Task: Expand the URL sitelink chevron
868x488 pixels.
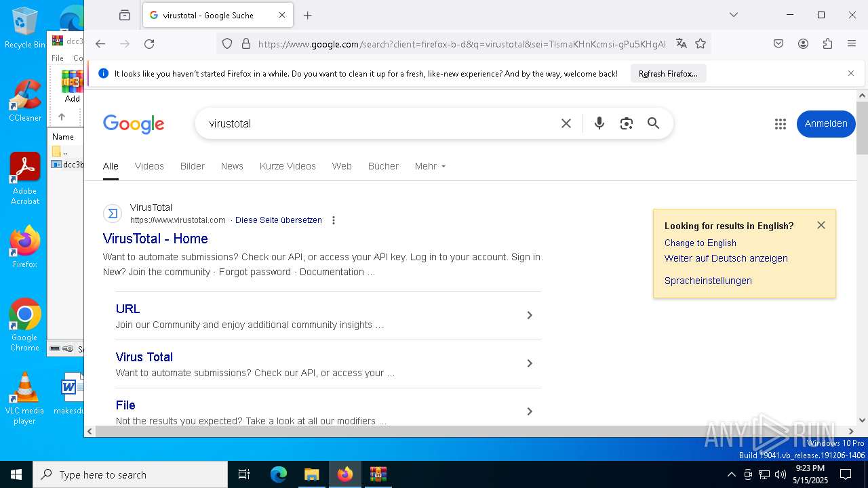Action: [x=530, y=315]
